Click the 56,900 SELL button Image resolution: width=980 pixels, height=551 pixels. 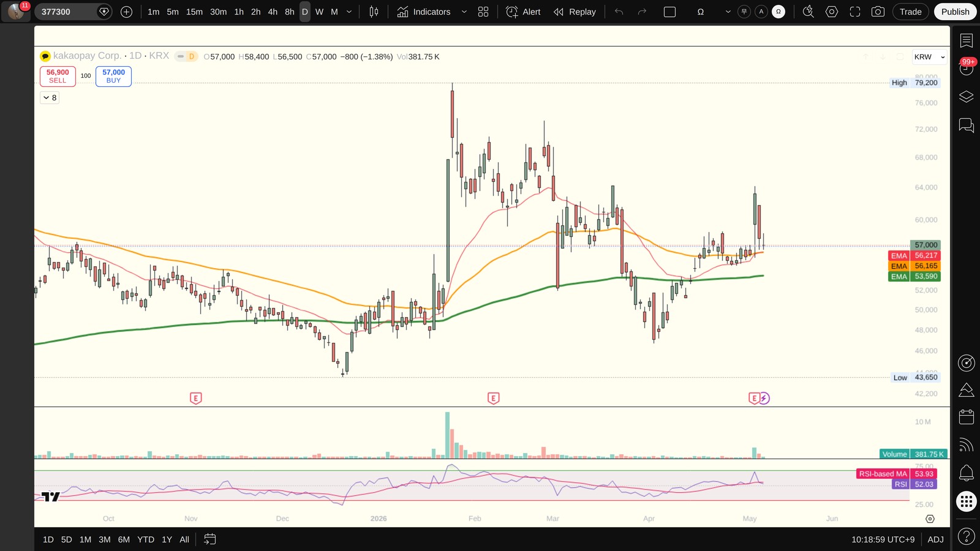[x=58, y=76]
